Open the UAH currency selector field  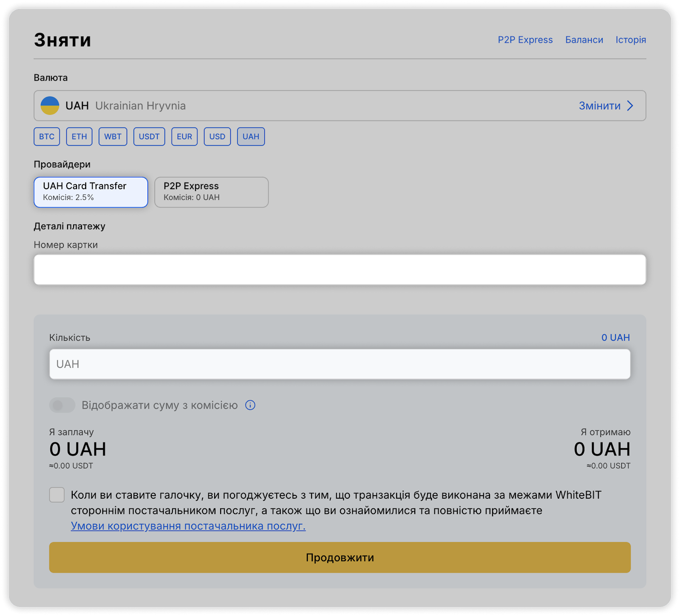point(297,105)
